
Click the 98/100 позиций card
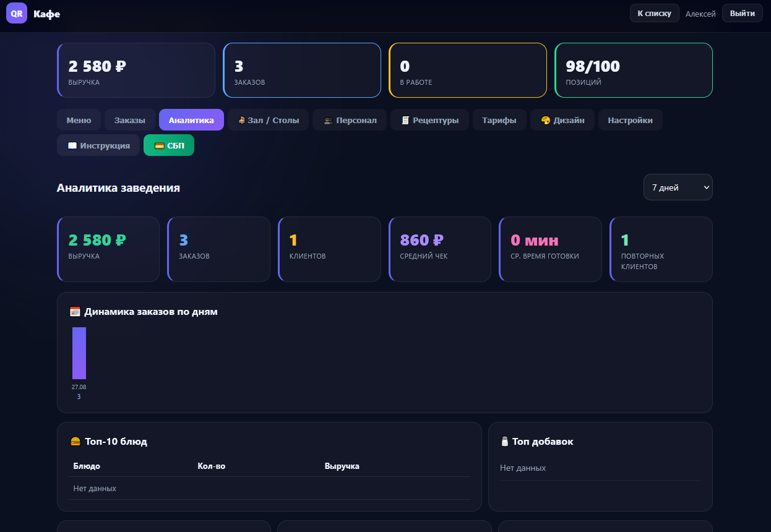(x=634, y=70)
